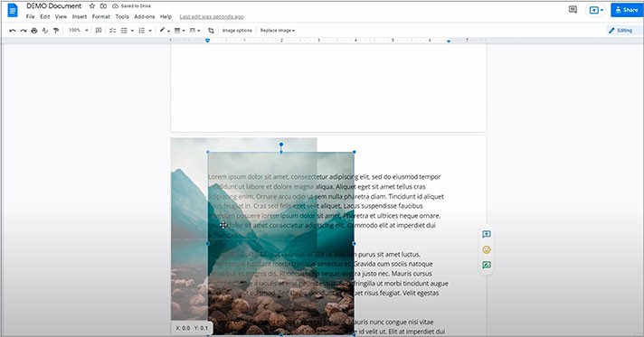Open Image options panel
The width and height of the screenshot is (644, 337).
[237, 31]
